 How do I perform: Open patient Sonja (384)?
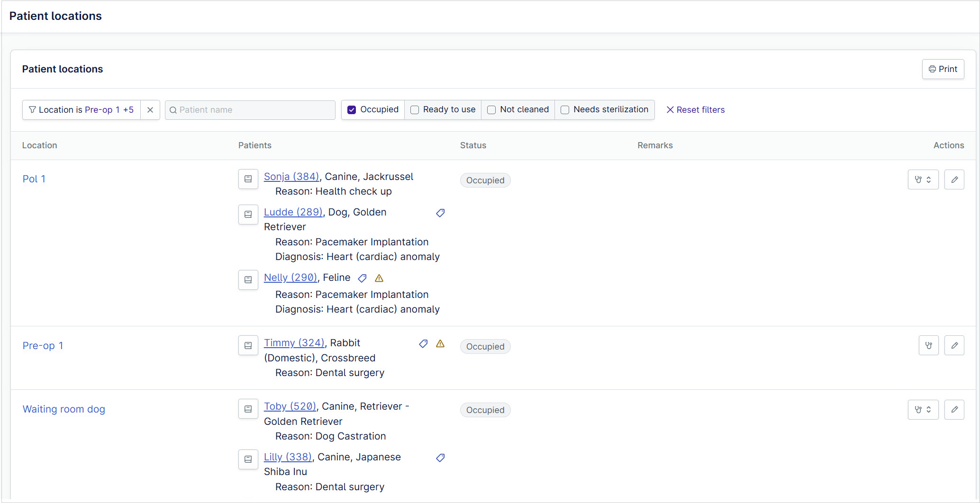pos(291,177)
